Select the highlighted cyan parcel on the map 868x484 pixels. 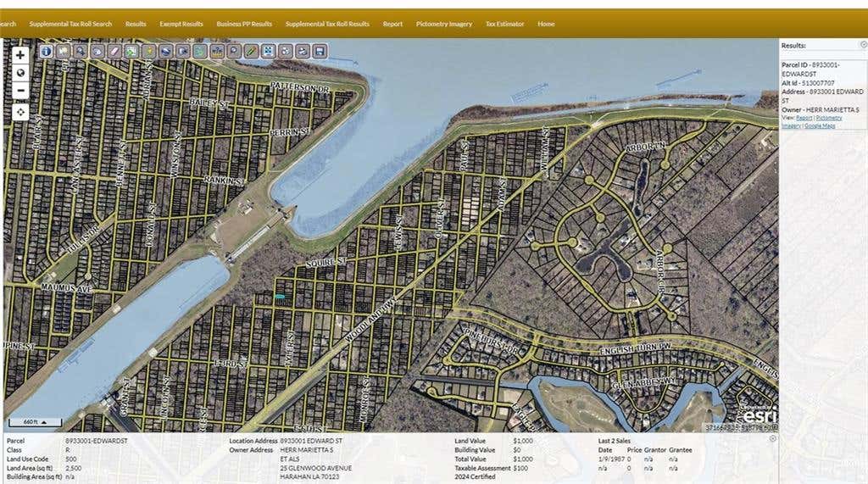280,297
